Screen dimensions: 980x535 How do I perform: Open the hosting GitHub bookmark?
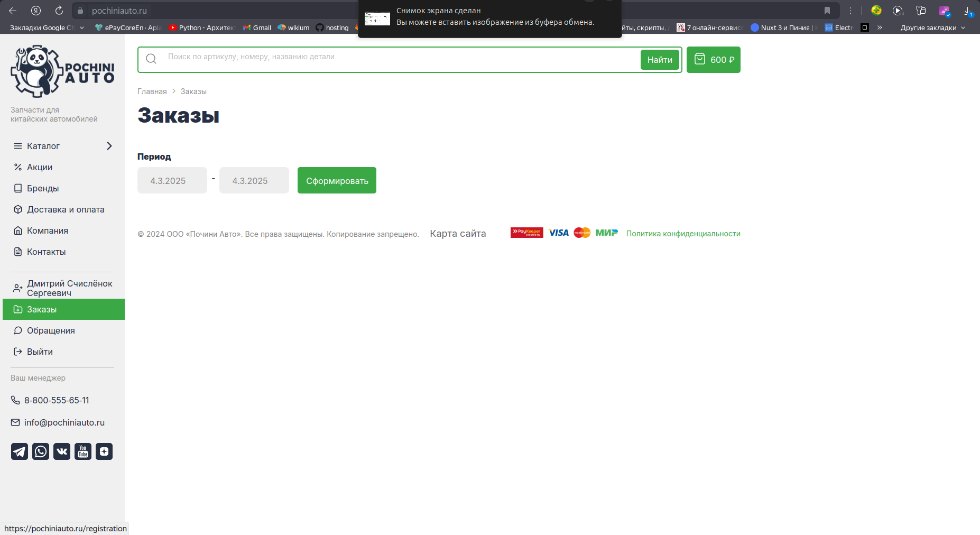(x=332, y=27)
